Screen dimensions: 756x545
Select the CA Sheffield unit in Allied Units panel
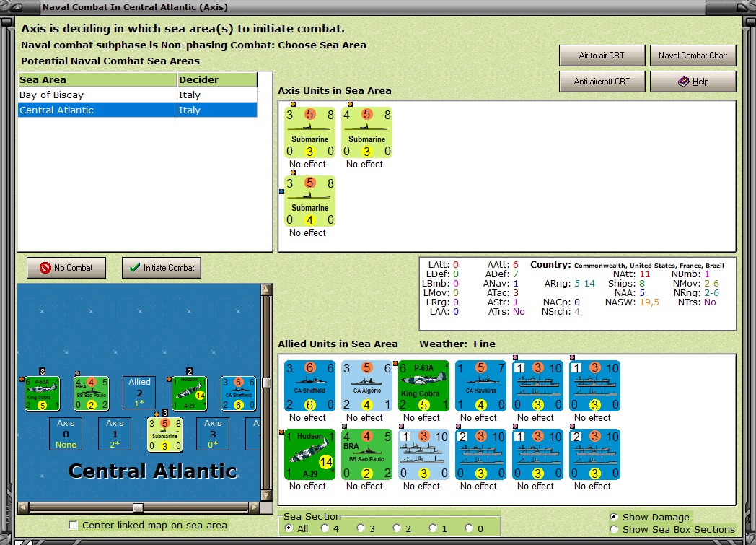tap(309, 386)
